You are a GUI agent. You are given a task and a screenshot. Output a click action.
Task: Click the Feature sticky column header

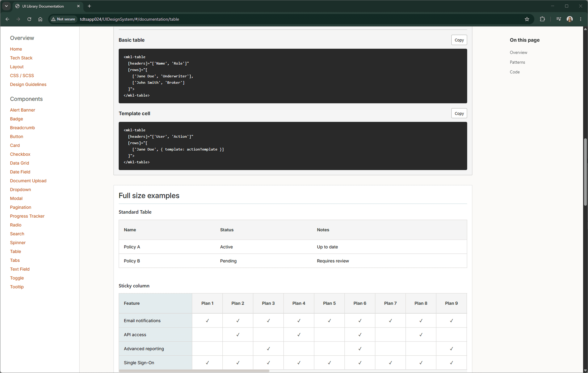click(155, 303)
